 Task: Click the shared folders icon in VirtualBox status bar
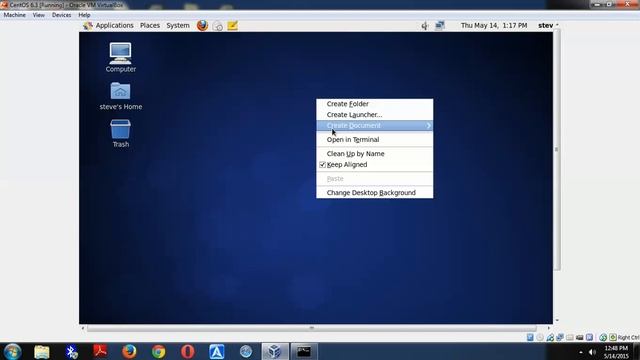click(570, 337)
